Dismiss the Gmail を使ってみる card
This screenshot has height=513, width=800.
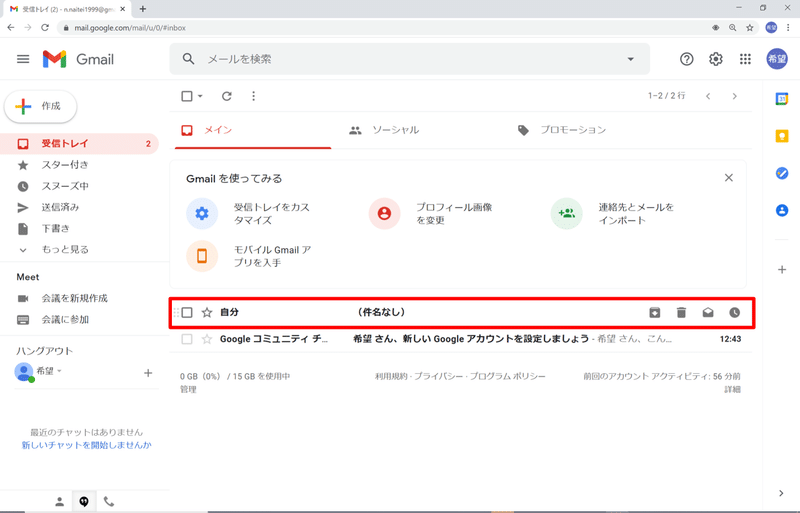[x=729, y=178]
